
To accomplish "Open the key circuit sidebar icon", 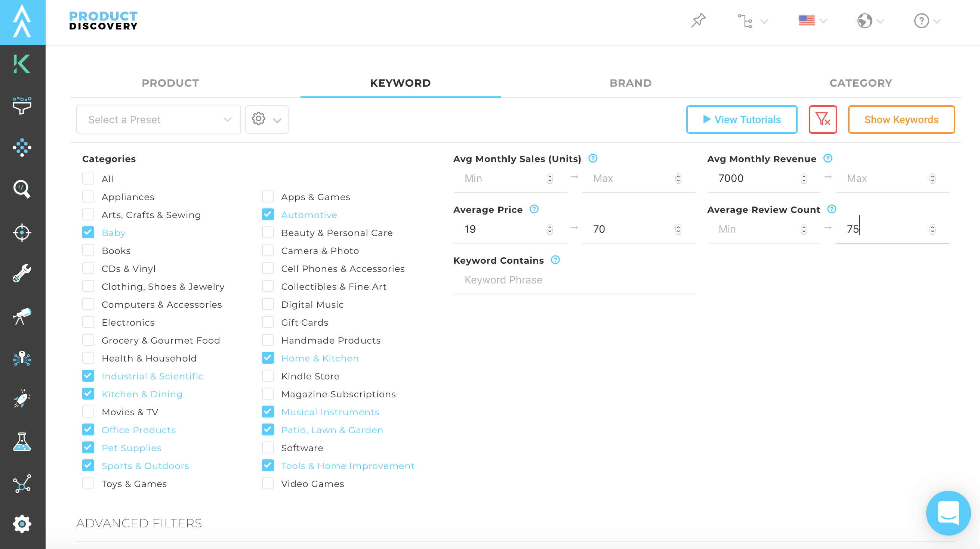I will tap(22, 358).
